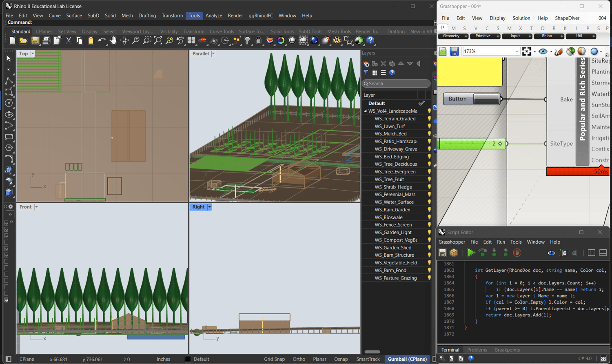Click the Pan hand tool in toolbar
Screen dimensions: 612x364
[113, 40]
